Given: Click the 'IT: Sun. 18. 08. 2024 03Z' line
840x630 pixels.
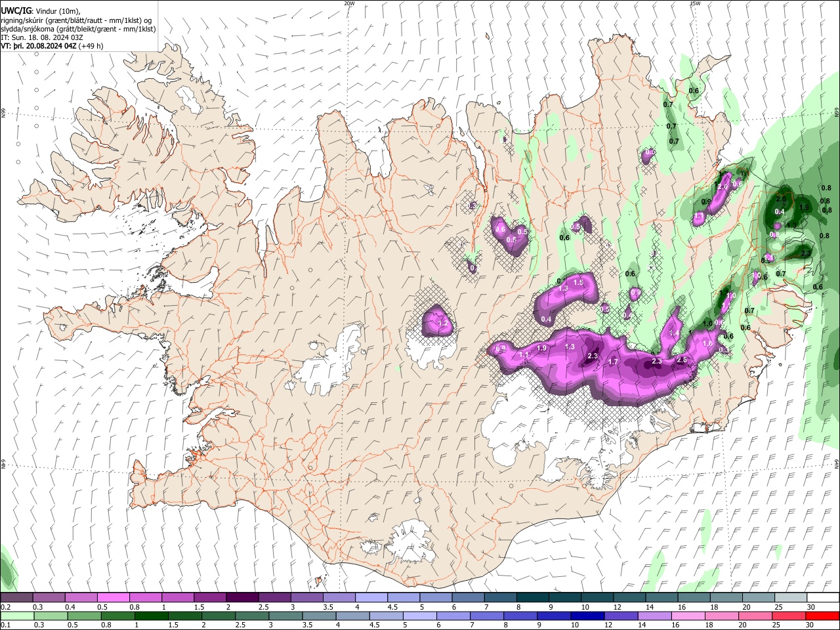Looking at the screenshot, I should point(41,37).
